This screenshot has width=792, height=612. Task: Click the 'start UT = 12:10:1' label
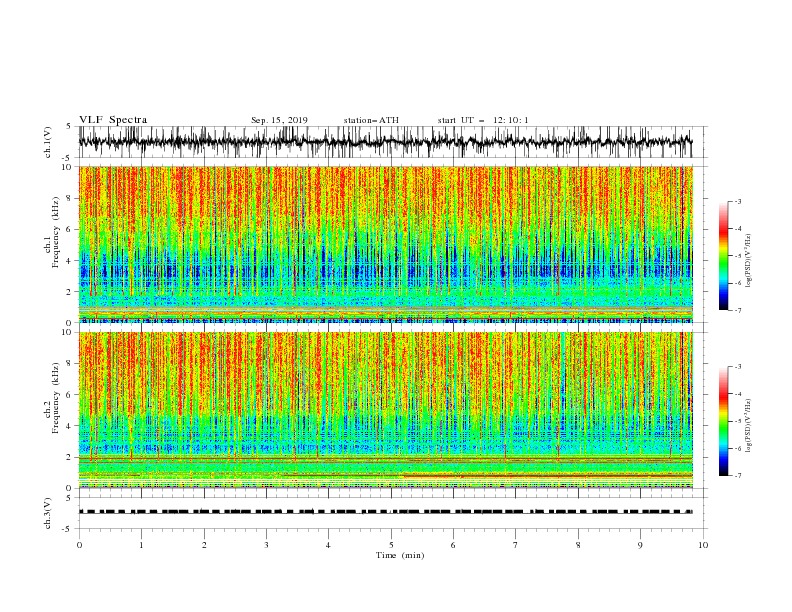click(x=483, y=120)
